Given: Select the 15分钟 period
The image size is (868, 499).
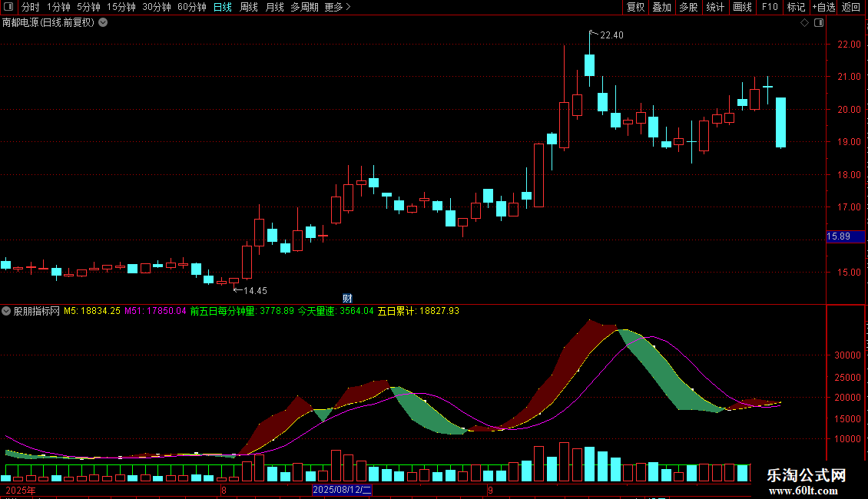Looking at the screenshot, I should tap(121, 7).
